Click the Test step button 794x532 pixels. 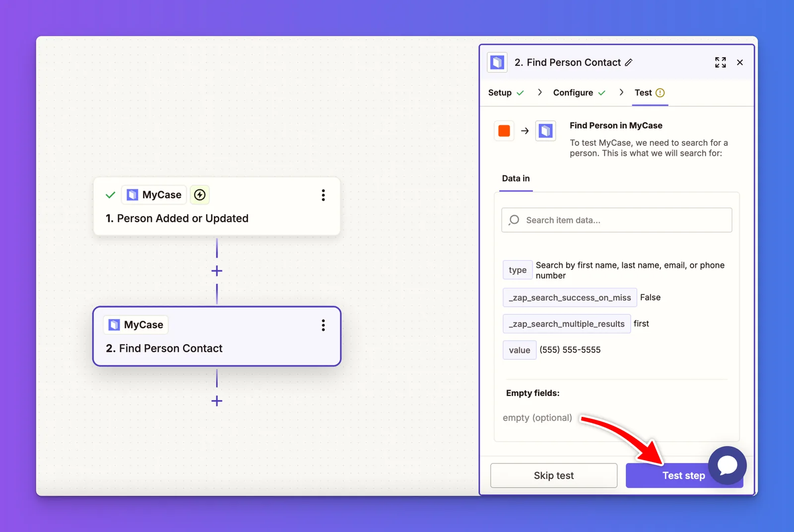coord(684,475)
